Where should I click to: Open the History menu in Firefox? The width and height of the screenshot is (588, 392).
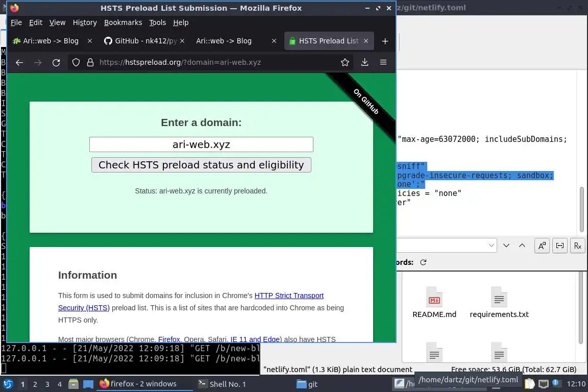85,22
